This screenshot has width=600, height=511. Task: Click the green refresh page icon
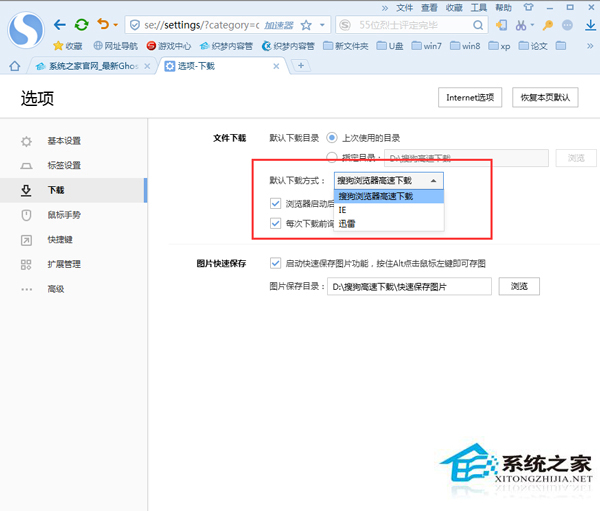point(81,24)
